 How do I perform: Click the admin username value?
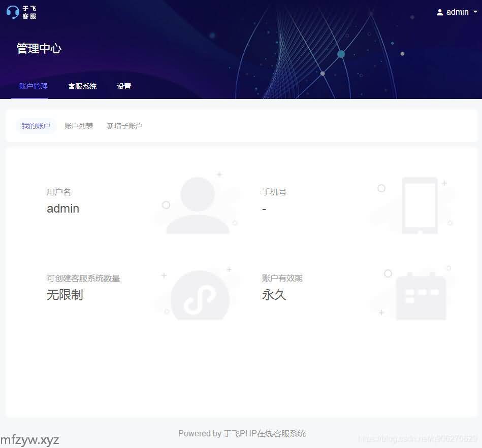pos(63,209)
